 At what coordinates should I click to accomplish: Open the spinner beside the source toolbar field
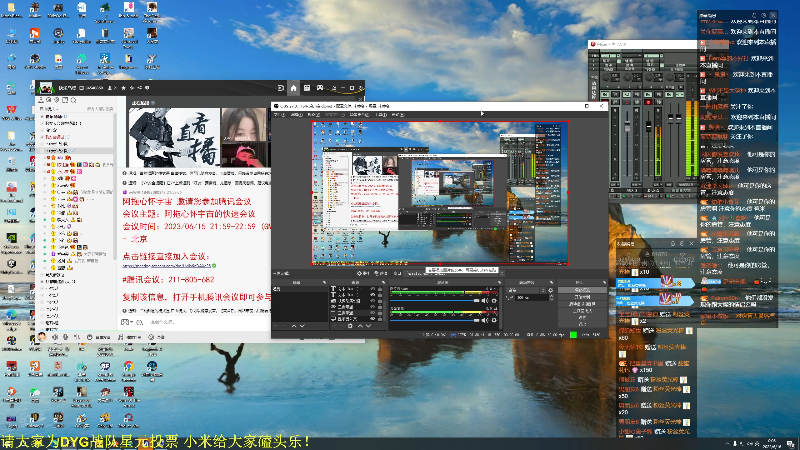tap(502, 273)
